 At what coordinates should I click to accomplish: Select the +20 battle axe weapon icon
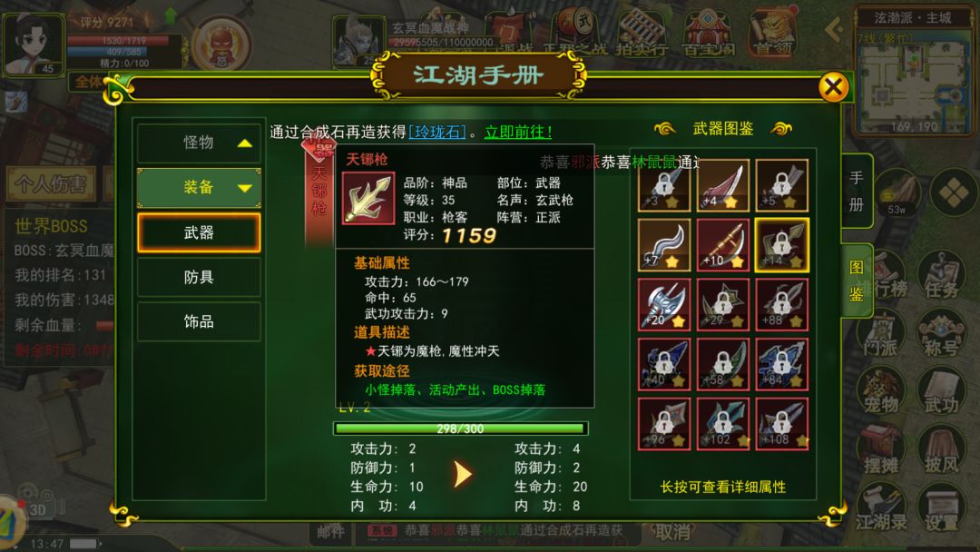[x=663, y=304]
